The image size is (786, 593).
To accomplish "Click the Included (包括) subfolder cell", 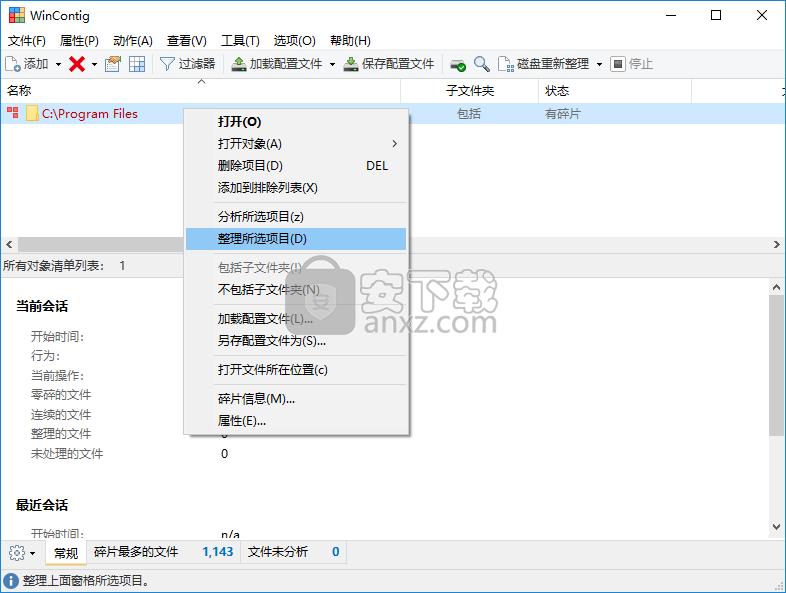I will click(469, 114).
